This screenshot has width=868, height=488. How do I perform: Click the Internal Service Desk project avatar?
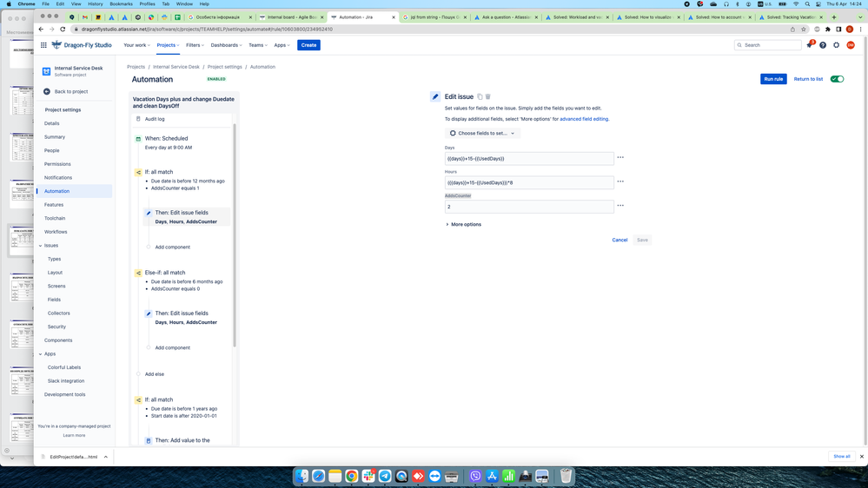[47, 71]
